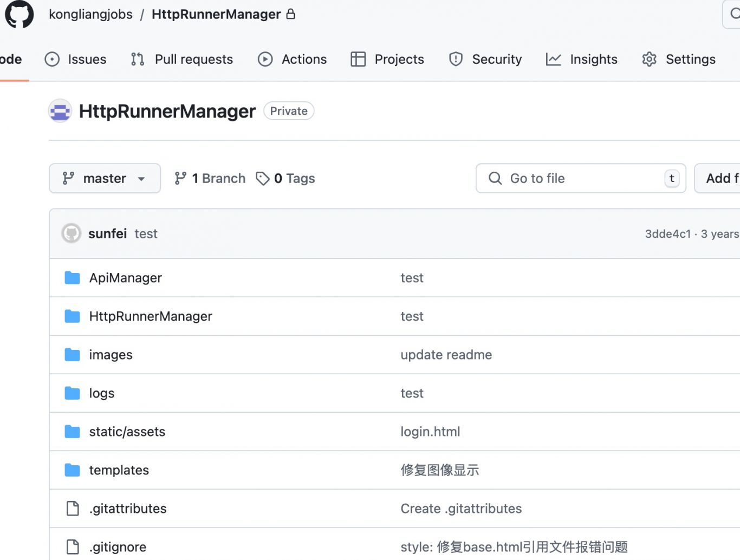Open the 'update readme' commit message
This screenshot has width=740, height=560.
[446, 355]
